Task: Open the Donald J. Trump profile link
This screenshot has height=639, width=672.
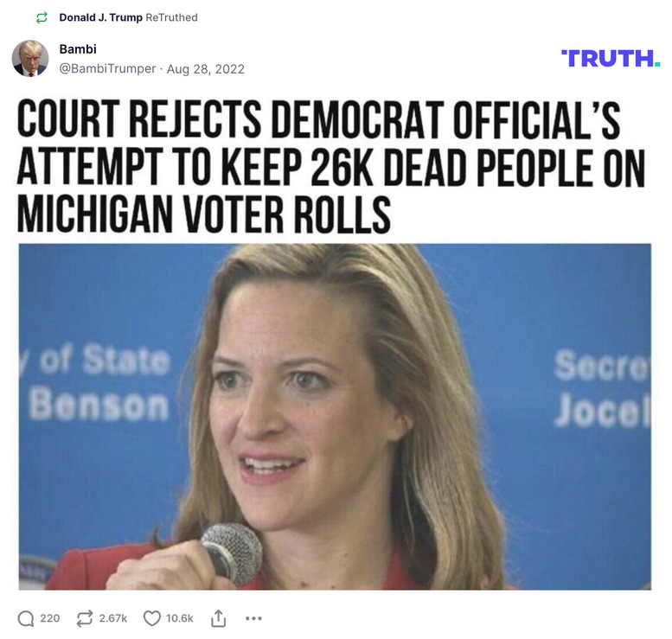Action: (101, 17)
